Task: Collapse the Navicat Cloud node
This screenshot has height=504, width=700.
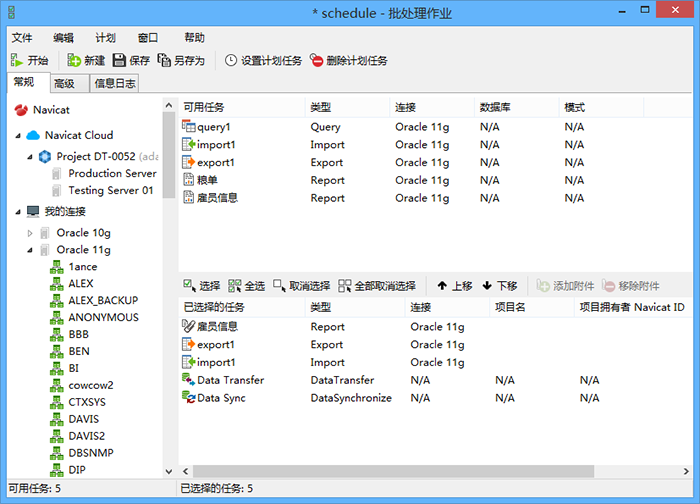Action: click(18, 136)
